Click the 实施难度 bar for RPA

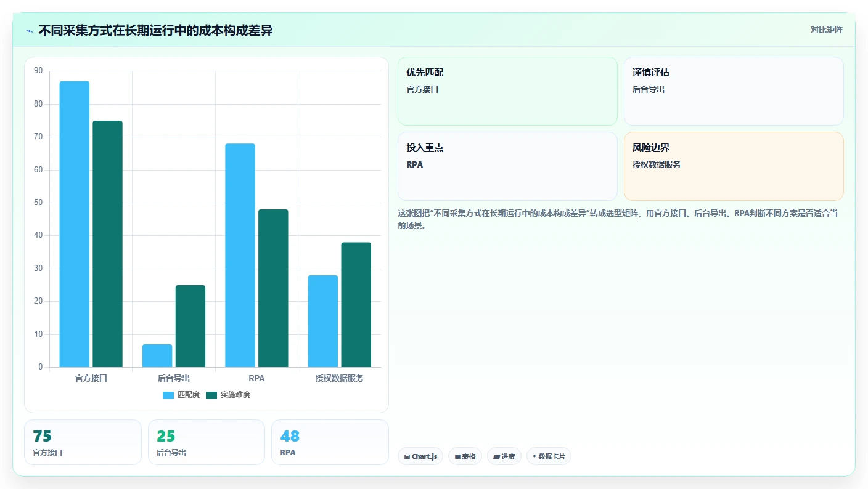tap(273, 288)
